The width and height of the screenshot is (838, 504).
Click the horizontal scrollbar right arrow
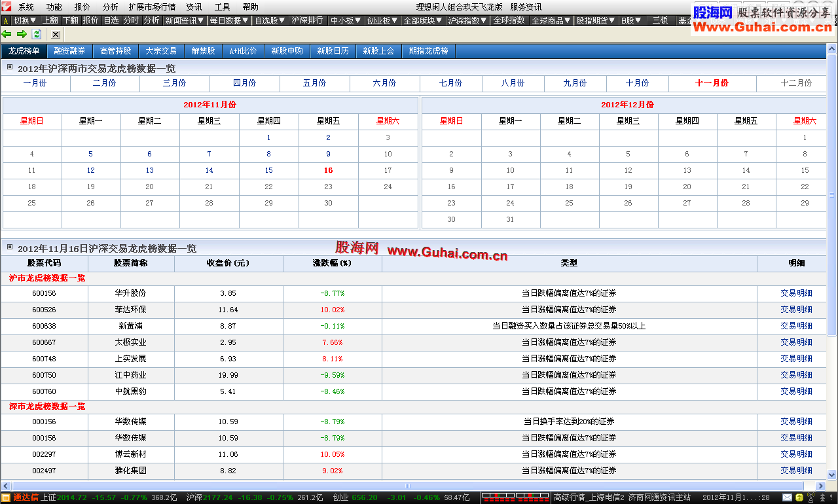(x=821, y=486)
